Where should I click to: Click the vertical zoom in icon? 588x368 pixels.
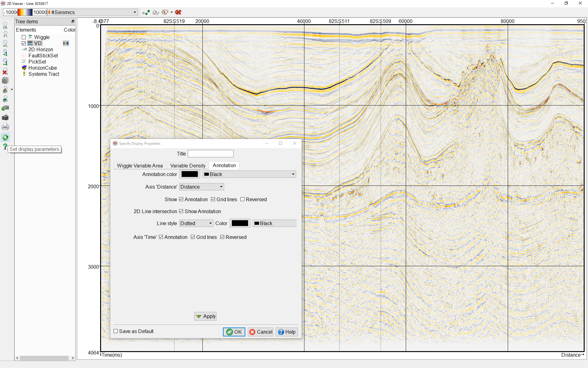point(5,53)
